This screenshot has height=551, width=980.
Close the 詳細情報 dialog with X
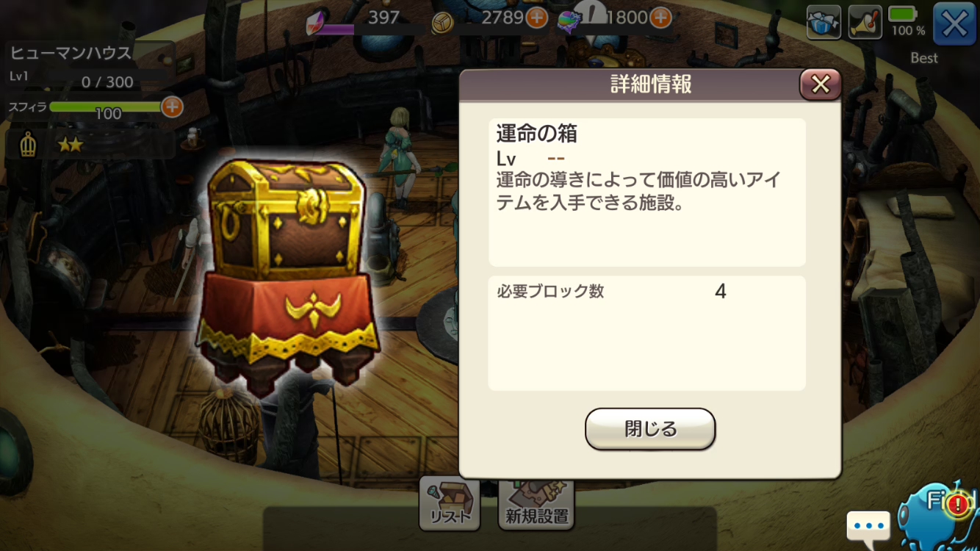click(820, 84)
